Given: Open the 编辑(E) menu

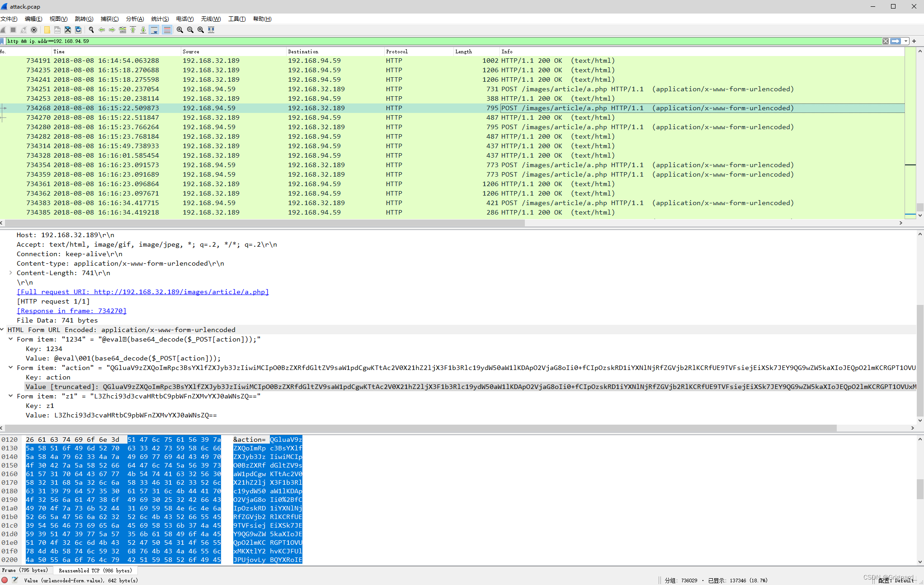Looking at the screenshot, I should click(x=33, y=19).
